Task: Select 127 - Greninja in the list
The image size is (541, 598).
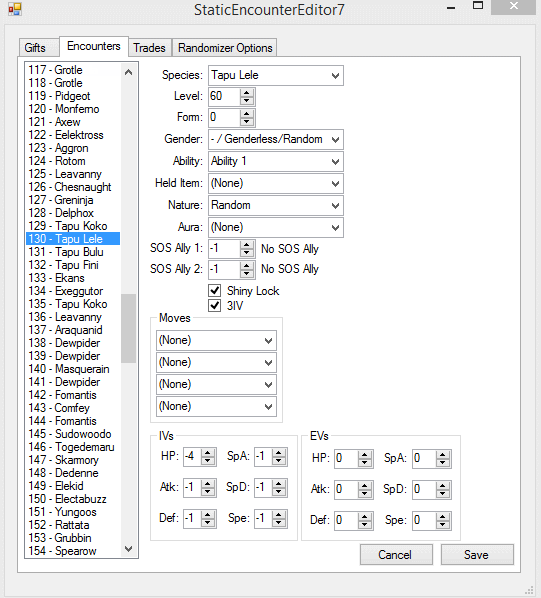Action: click(73, 200)
